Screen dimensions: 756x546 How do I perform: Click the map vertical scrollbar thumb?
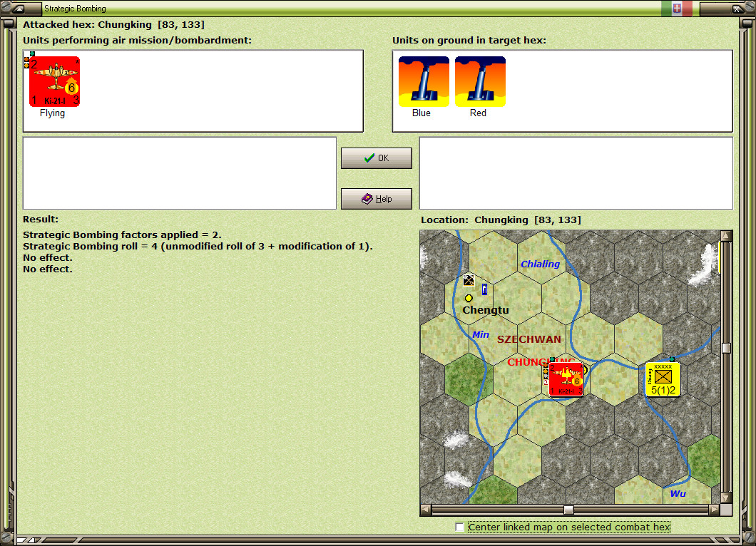(x=726, y=348)
